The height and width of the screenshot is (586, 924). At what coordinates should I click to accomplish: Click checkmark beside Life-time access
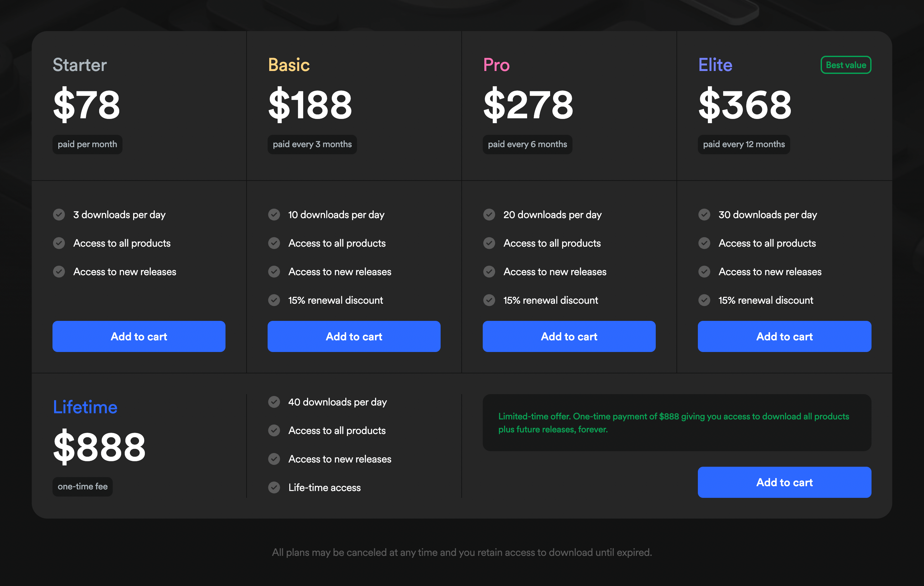(x=274, y=487)
